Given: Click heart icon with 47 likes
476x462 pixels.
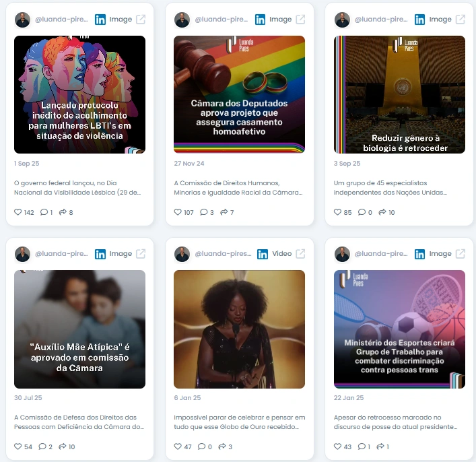Looking at the screenshot, I should tap(178, 447).
